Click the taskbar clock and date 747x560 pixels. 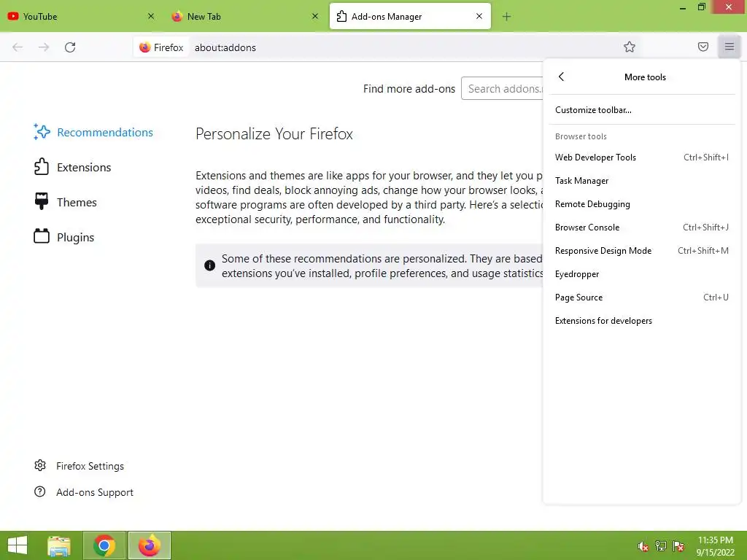click(716, 546)
